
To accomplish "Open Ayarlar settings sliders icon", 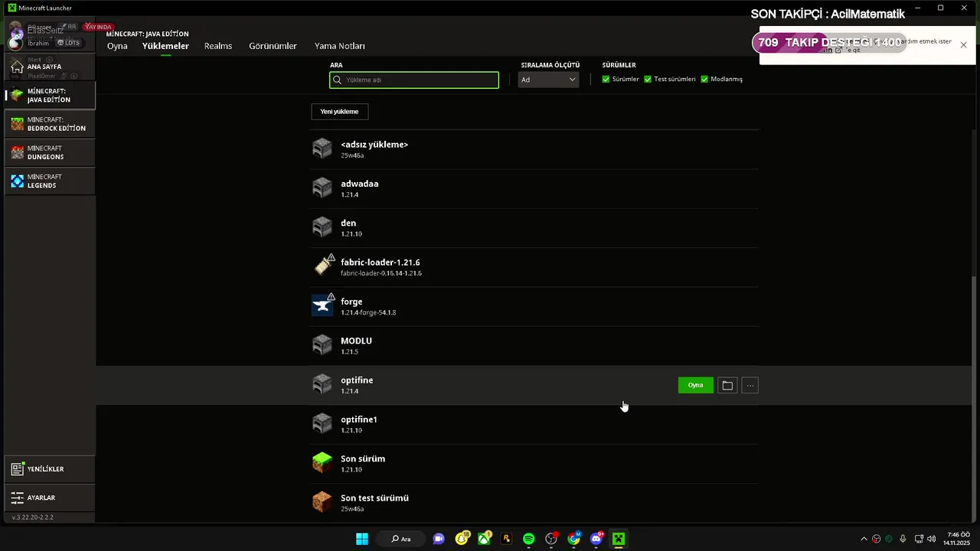I will (x=17, y=497).
